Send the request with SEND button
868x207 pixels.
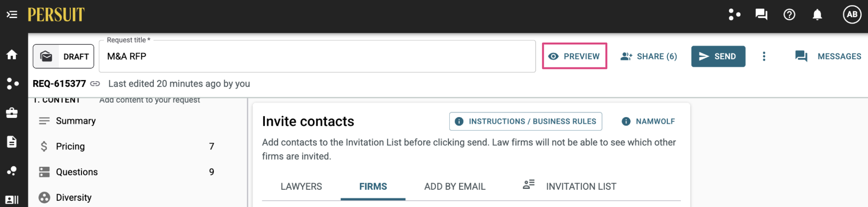[x=718, y=56]
